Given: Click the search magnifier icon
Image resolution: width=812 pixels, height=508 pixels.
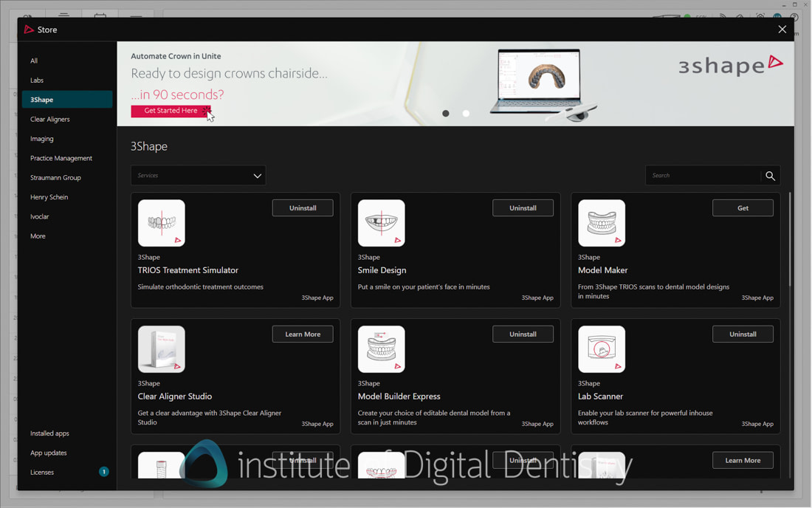Looking at the screenshot, I should 770,175.
